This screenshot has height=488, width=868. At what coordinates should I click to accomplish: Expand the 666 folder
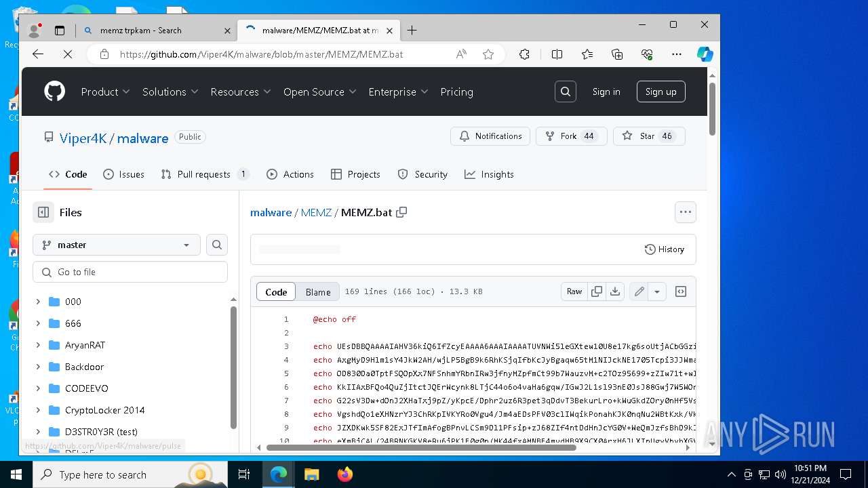pos(39,323)
